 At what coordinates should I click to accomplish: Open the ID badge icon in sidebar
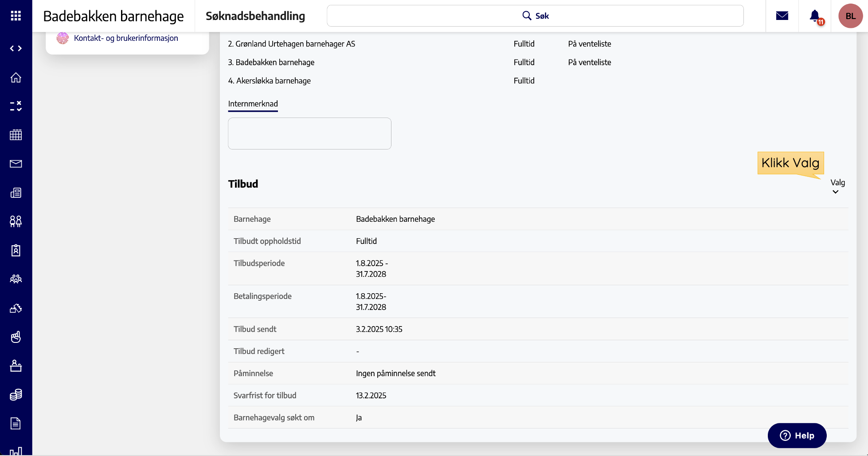coord(16,250)
